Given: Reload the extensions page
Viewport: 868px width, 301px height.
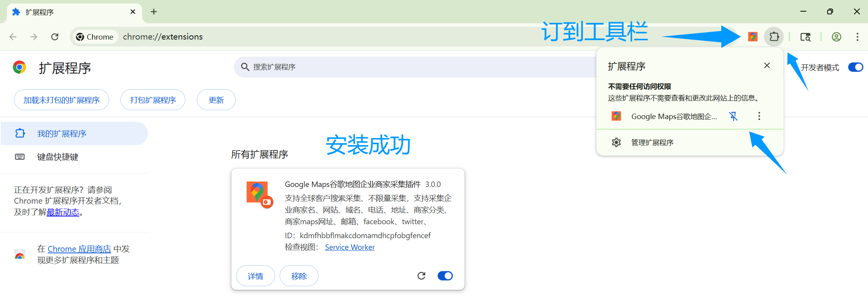Looking at the screenshot, I should (x=55, y=37).
